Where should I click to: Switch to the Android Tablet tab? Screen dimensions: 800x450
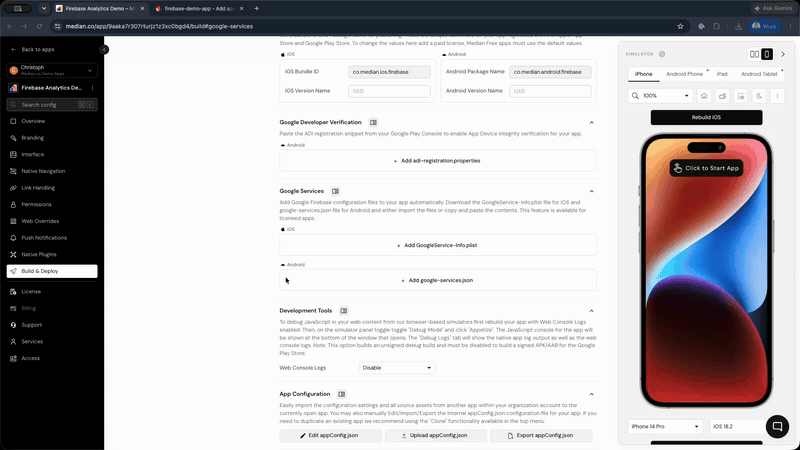tap(759, 74)
